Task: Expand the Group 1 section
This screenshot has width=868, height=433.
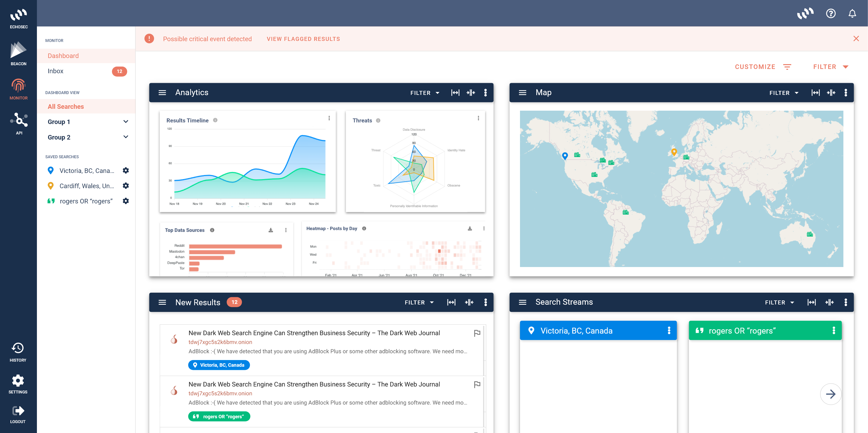Action: (x=126, y=122)
